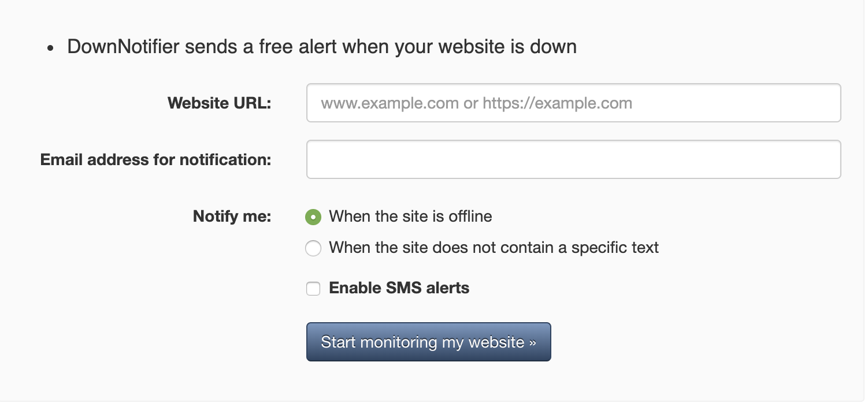Click the "When the site does not contain a specific text" label
Viewport: 868px width, 403px height.
point(494,248)
